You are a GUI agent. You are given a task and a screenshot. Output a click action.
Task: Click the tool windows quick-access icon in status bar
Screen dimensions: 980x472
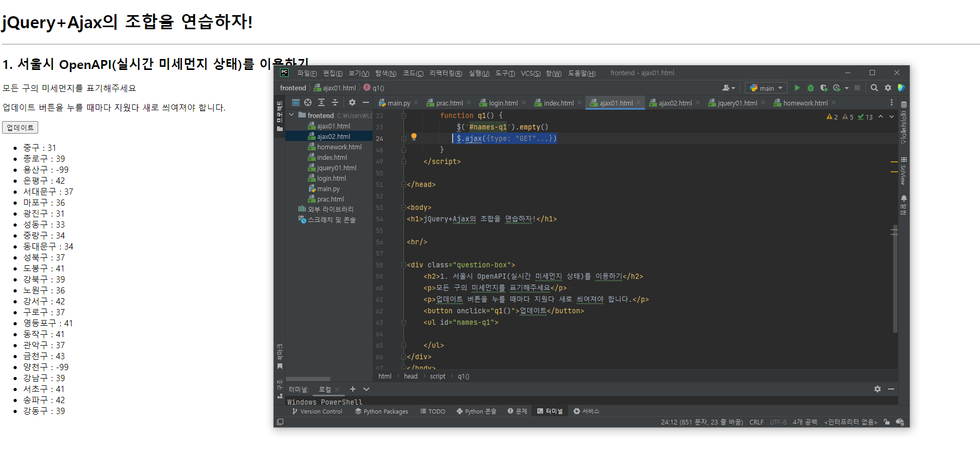pos(280,422)
